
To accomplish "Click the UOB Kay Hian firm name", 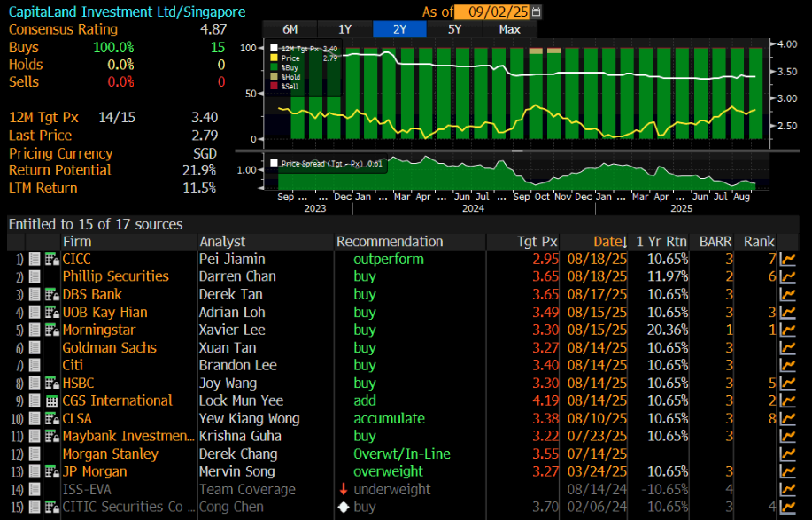I will [104, 312].
